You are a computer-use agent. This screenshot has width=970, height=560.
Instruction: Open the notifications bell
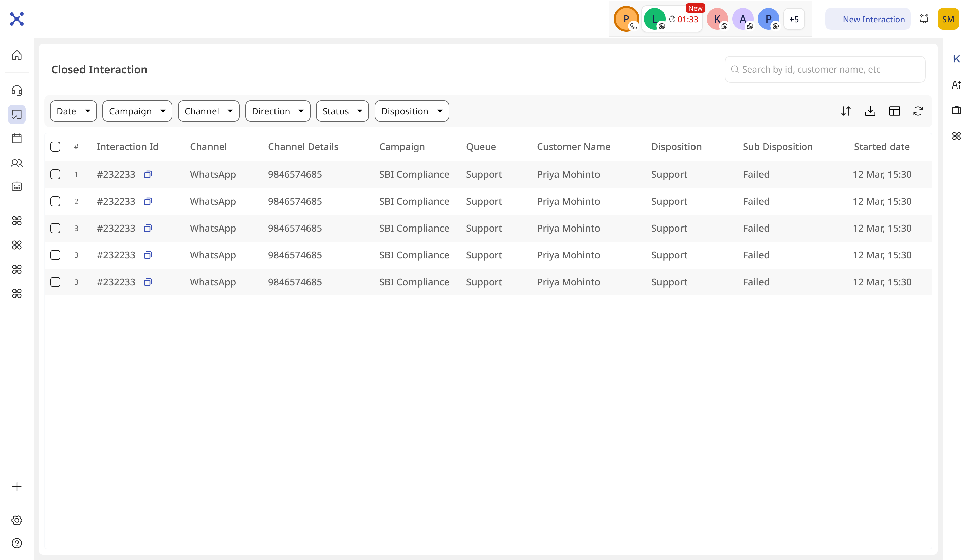[x=924, y=19]
